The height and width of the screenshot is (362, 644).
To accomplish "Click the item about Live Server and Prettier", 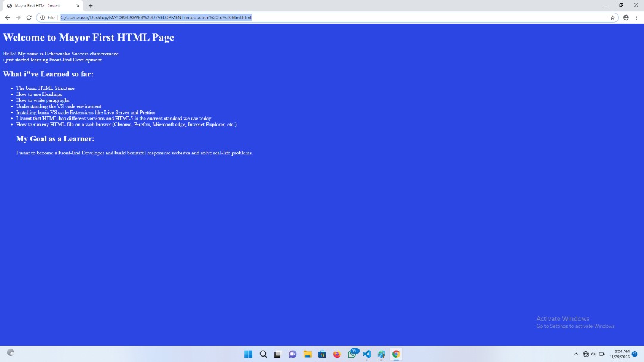I will tap(86, 112).
